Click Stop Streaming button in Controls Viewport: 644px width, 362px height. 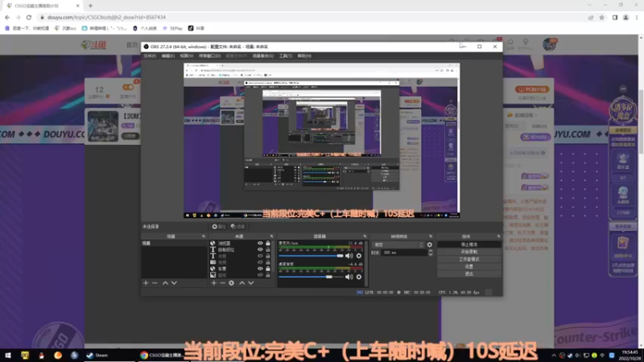[469, 245]
